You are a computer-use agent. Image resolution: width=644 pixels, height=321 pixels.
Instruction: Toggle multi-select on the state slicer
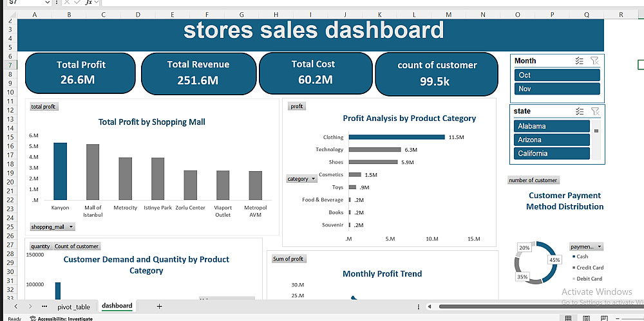pos(580,111)
